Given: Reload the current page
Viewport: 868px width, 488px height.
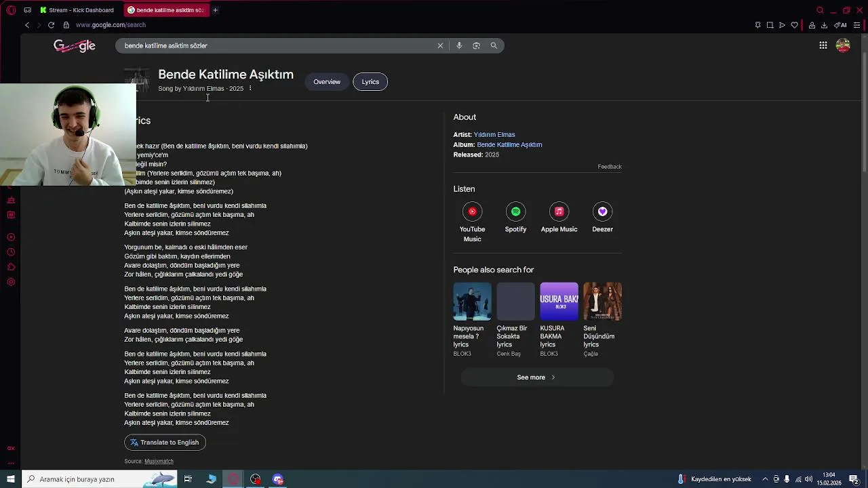Looking at the screenshot, I should click(x=51, y=25).
